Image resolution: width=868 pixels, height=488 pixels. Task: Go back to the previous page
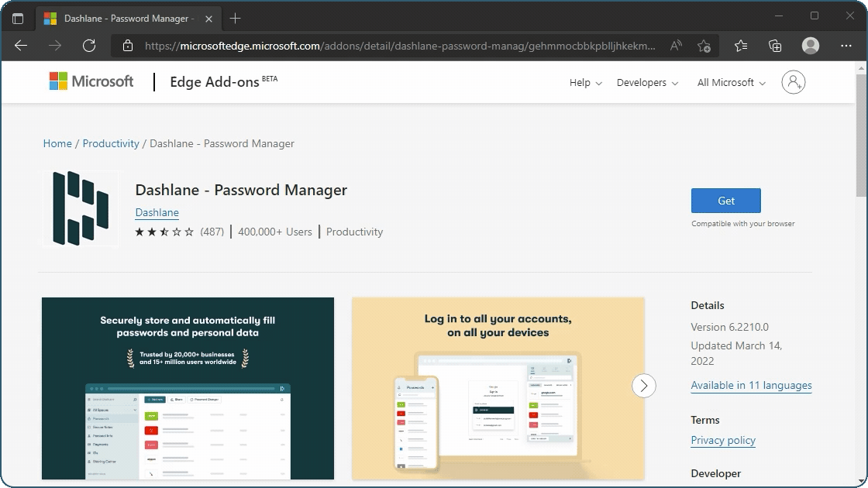[x=21, y=46]
